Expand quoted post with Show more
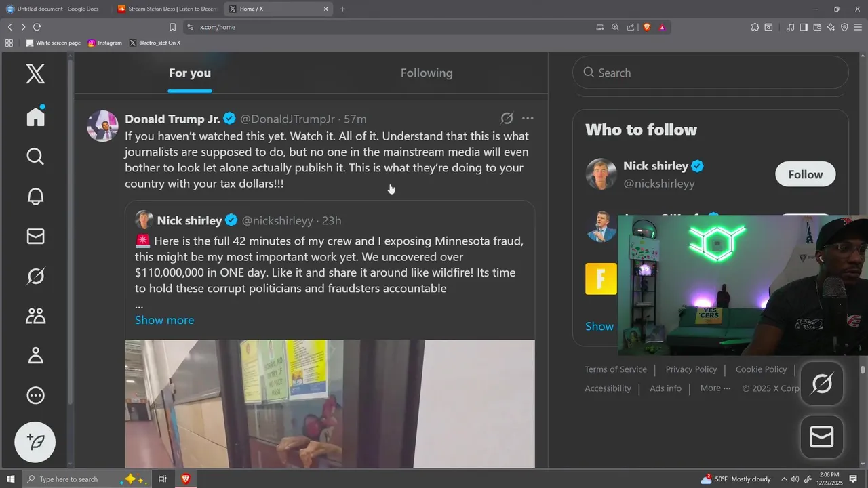Image resolution: width=868 pixels, height=488 pixels. point(164,320)
